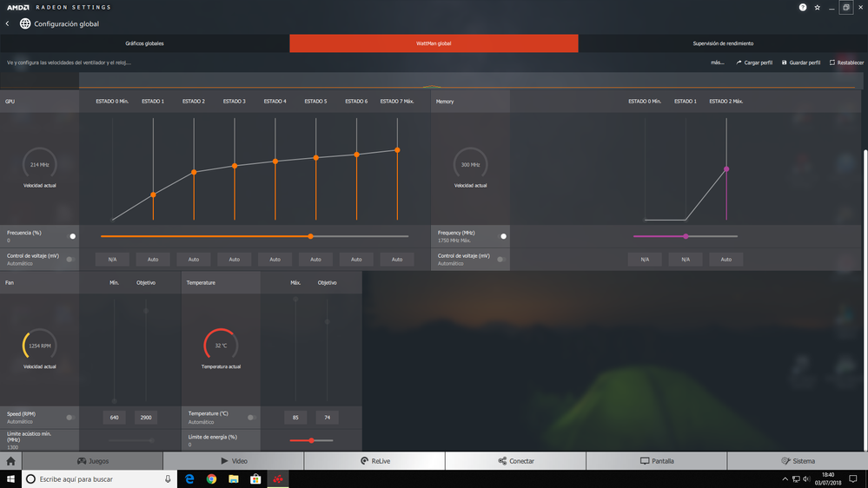The width and height of the screenshot is (868, 488).
Task: Toggle fan Speed (RPM) automatic switch
Action: tap(70, 417)
